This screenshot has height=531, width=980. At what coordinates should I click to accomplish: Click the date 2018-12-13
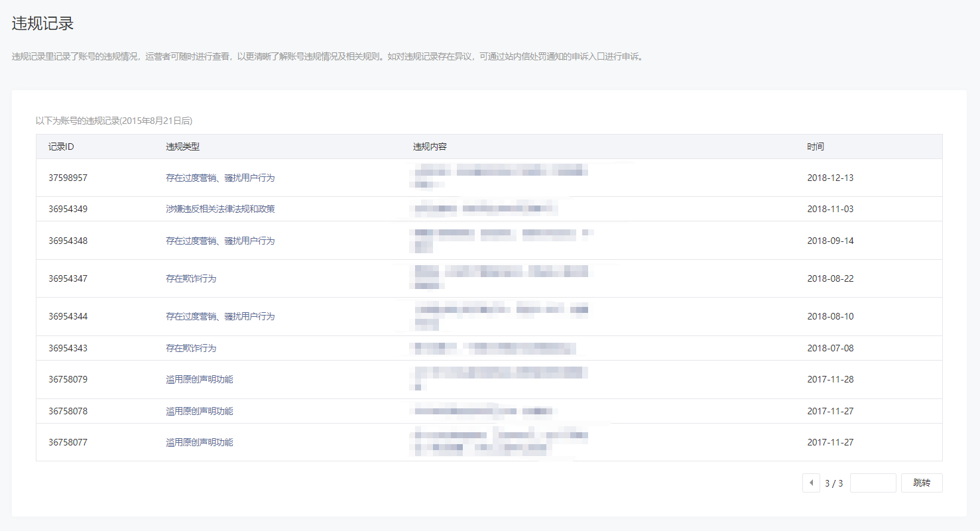pos(830,178)
